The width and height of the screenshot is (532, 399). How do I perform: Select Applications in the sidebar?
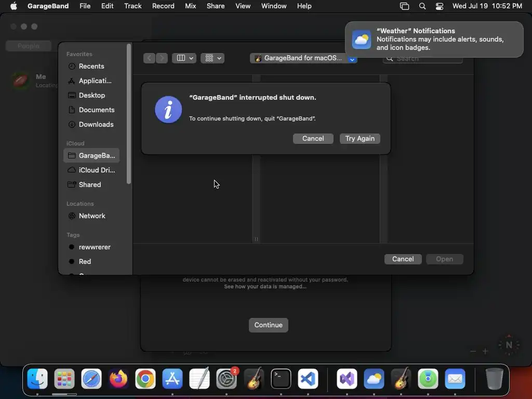click(x=91, y=81)
